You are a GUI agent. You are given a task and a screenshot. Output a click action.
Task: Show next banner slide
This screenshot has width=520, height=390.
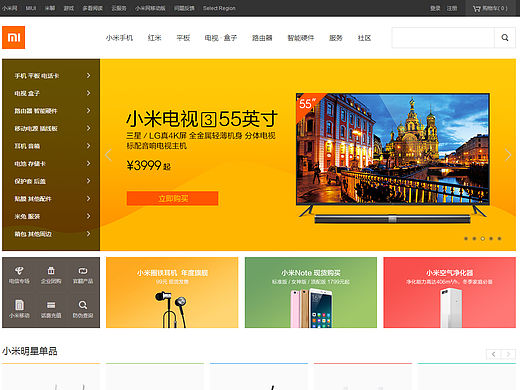[508, 155]
